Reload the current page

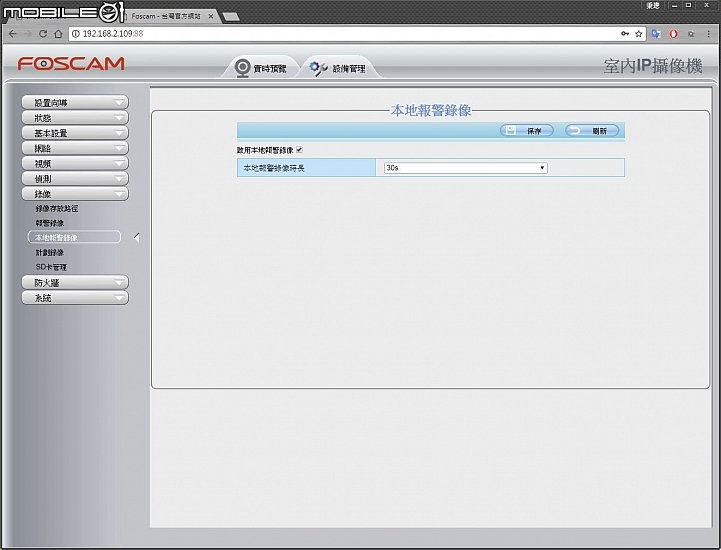[x=43, y=34]
